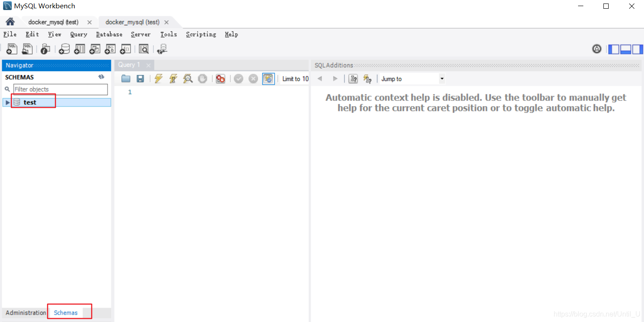Create a new table icon
Image resolution: width=644 pixels, height=322 pixels.
pyautogui.click(x=79, y=49)
